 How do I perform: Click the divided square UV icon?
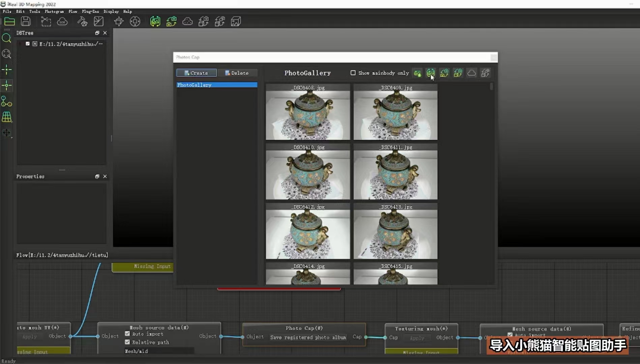tap(98, 22)
